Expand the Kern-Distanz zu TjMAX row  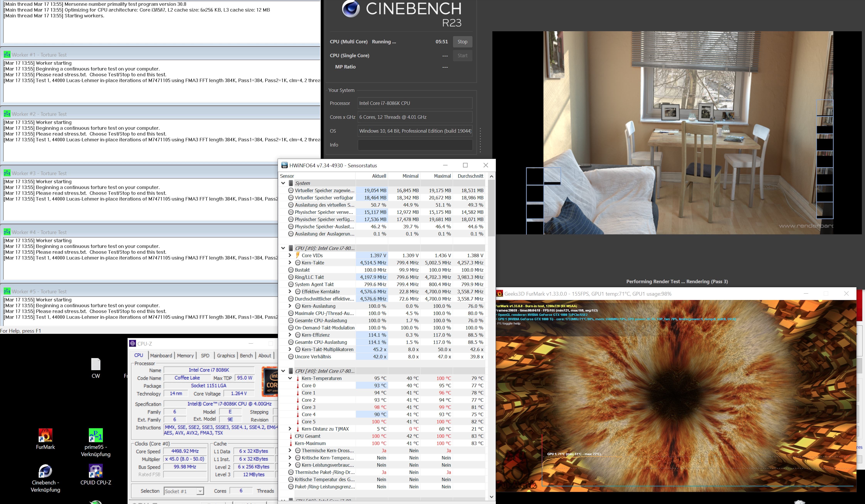click(290, 429)
